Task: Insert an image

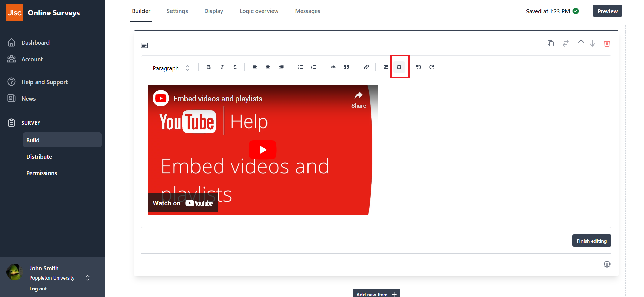Action: pyautogui.click(x=386, y=67)
